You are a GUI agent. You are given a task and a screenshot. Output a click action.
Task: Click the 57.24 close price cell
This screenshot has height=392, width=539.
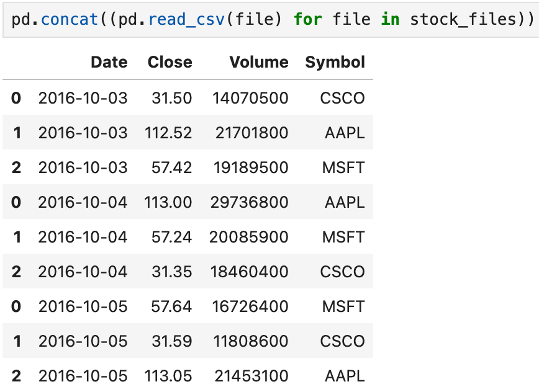point(171,237)
